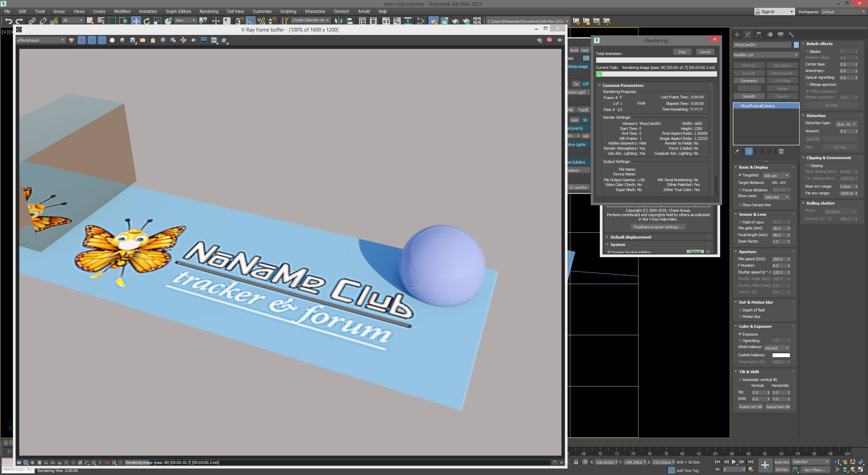The image size is (868, 475).
Task: Uncheck the Exposure checkbox
Action: [740, 334]
